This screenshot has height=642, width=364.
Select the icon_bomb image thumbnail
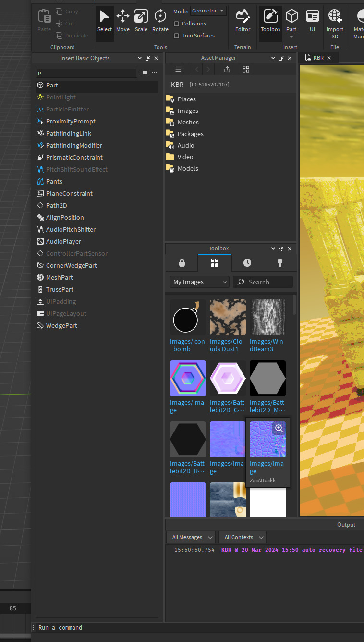(x=188, y=318)
